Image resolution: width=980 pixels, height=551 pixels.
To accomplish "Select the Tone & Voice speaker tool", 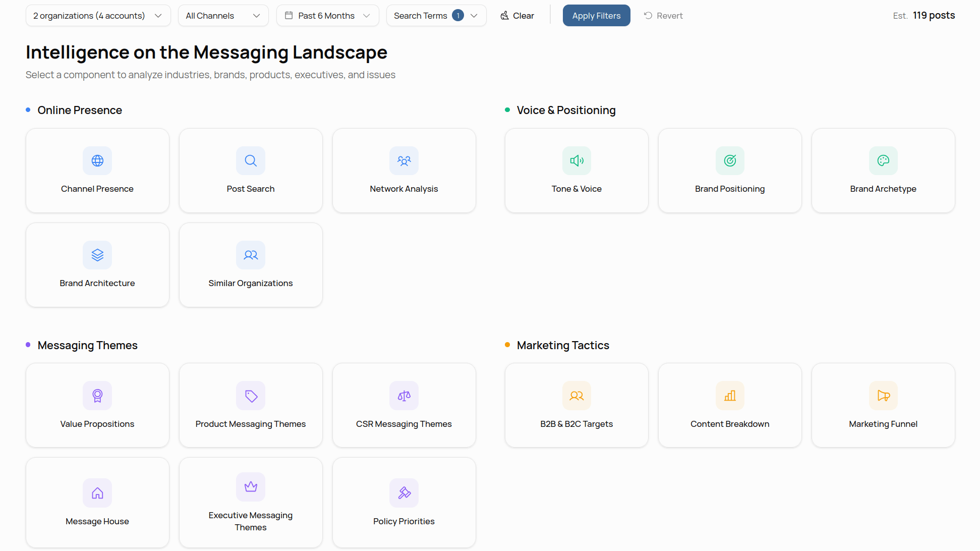I will tap(577, 171).
